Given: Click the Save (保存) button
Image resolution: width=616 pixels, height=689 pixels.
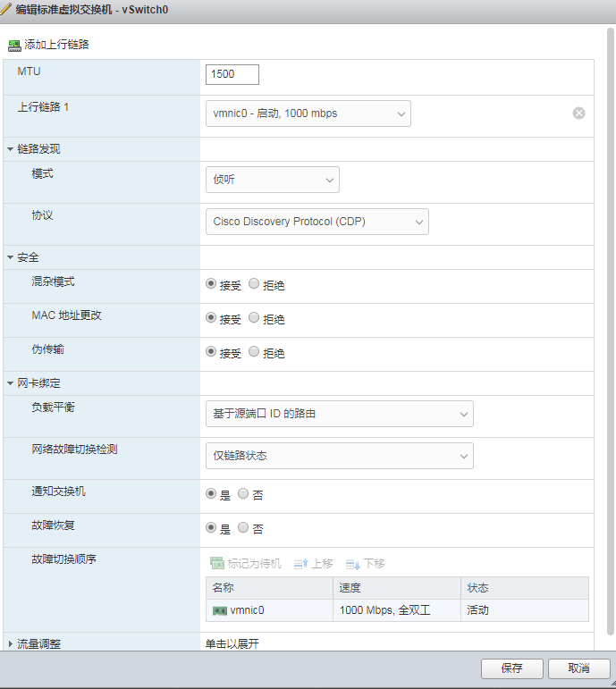Looking at the screenshot, I should [512, 668].
